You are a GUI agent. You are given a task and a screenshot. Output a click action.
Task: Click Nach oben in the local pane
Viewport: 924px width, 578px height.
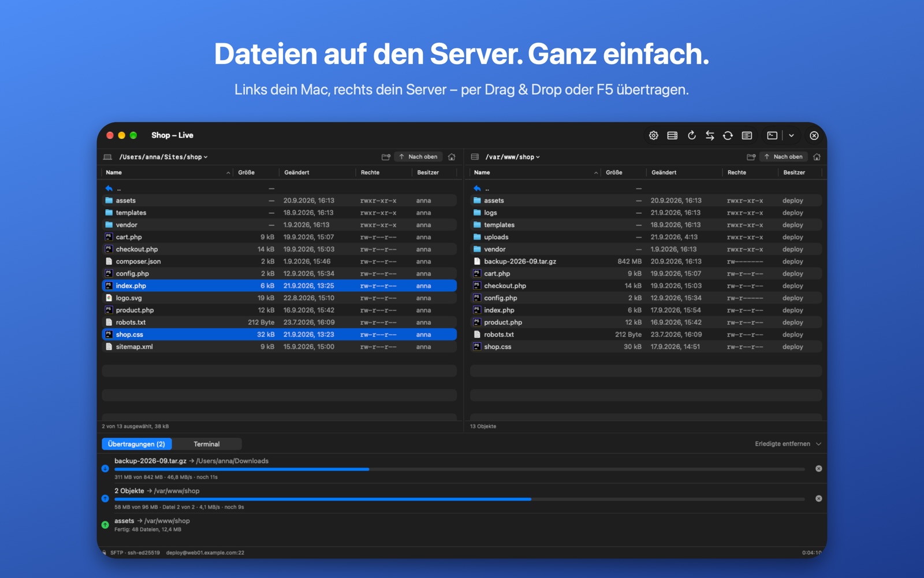pos(419,157)
